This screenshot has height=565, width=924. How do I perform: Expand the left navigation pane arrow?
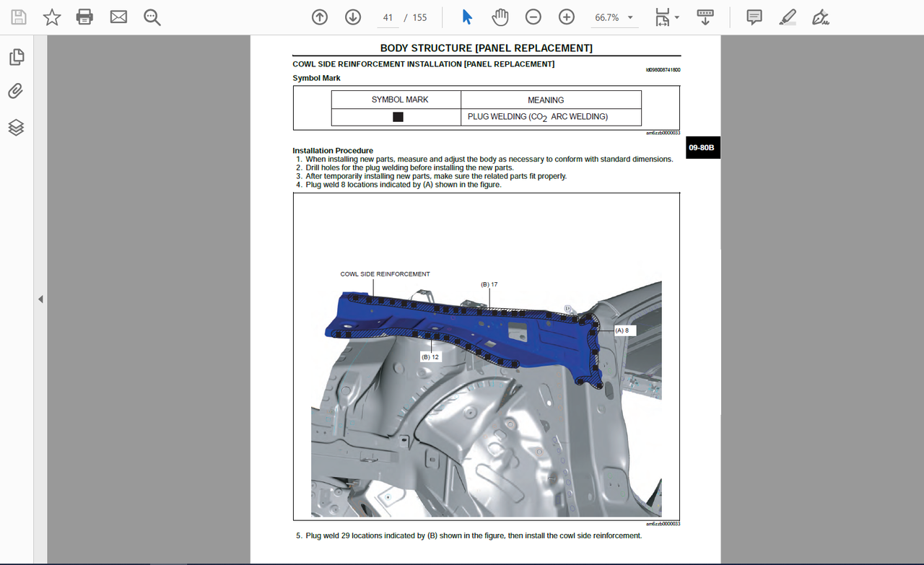click(x=40, y=299)
